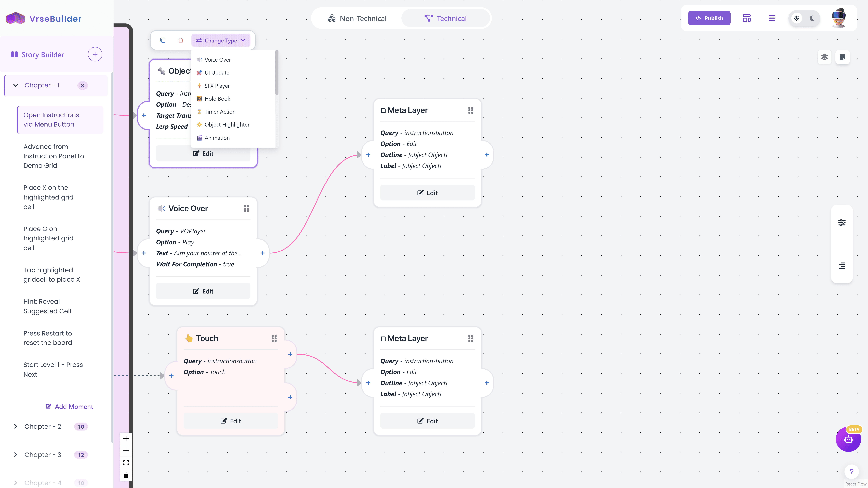Switch to dark mode moon toggle

pos(812,18)
